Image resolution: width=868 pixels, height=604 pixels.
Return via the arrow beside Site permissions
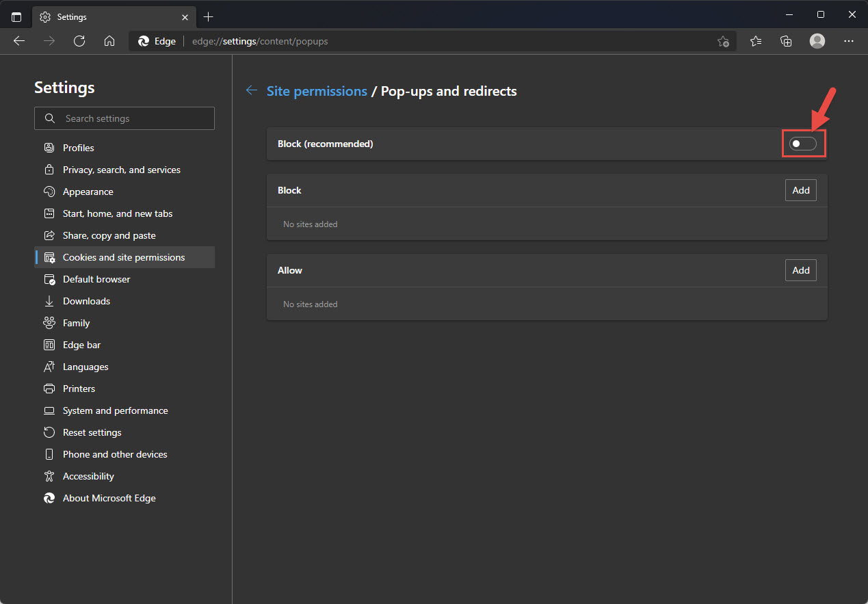click(252, 90)
